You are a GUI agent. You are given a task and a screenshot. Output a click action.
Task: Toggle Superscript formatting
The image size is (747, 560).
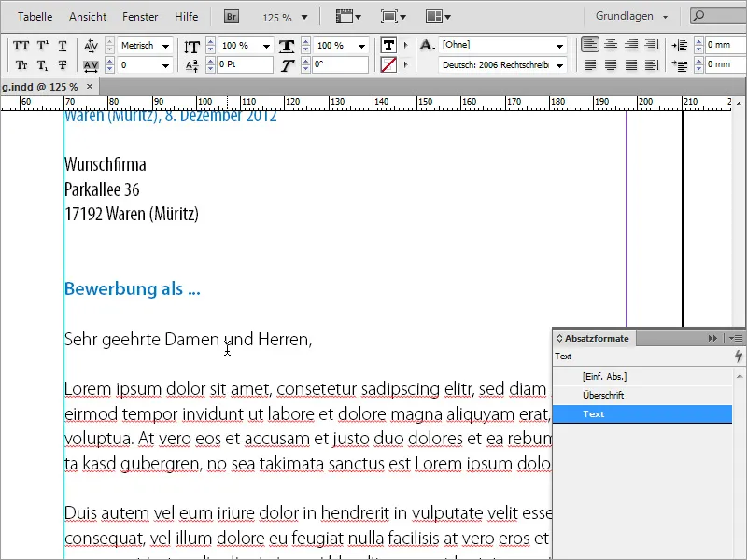tap(42, 46)
